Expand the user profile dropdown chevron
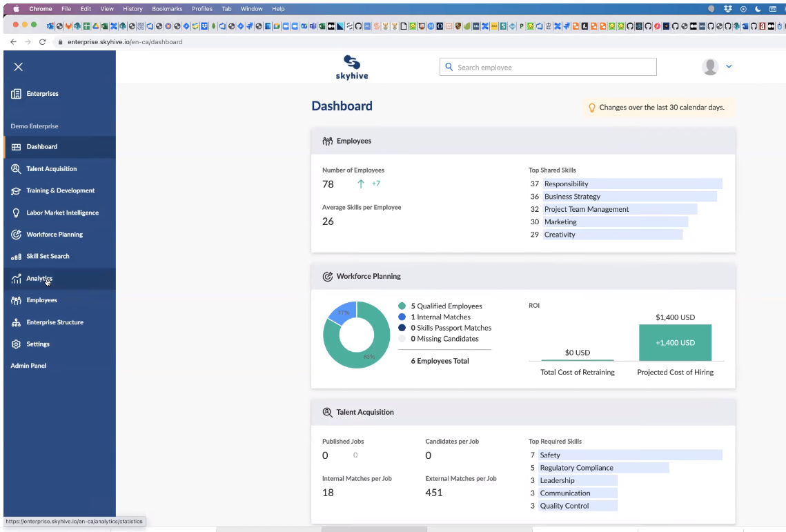This screenshot has height=532, width=786. tap(729, 66)
